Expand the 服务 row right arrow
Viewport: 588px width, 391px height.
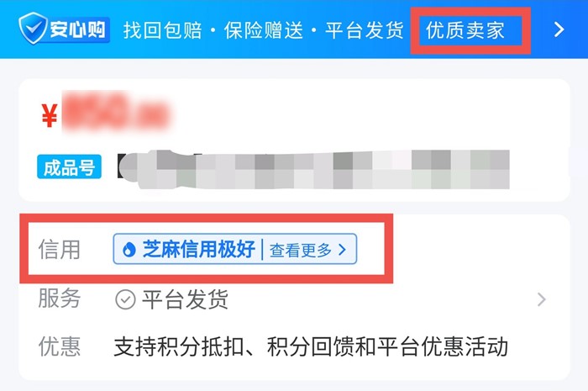point(542,299)
